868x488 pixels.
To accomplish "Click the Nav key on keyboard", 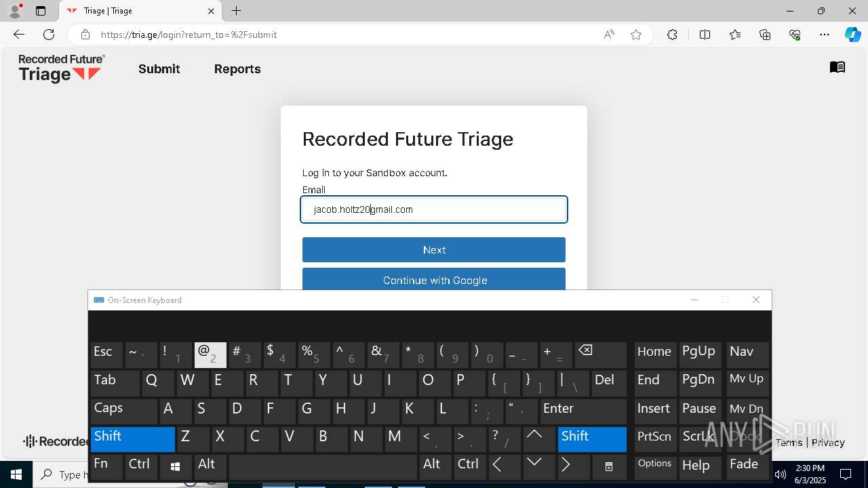I will [747, 354].
